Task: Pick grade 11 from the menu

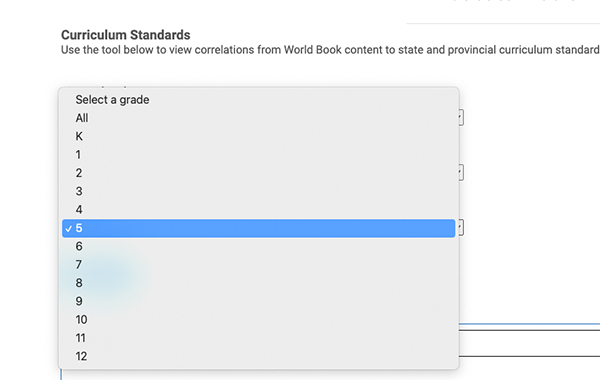Action: coord(258,338)
